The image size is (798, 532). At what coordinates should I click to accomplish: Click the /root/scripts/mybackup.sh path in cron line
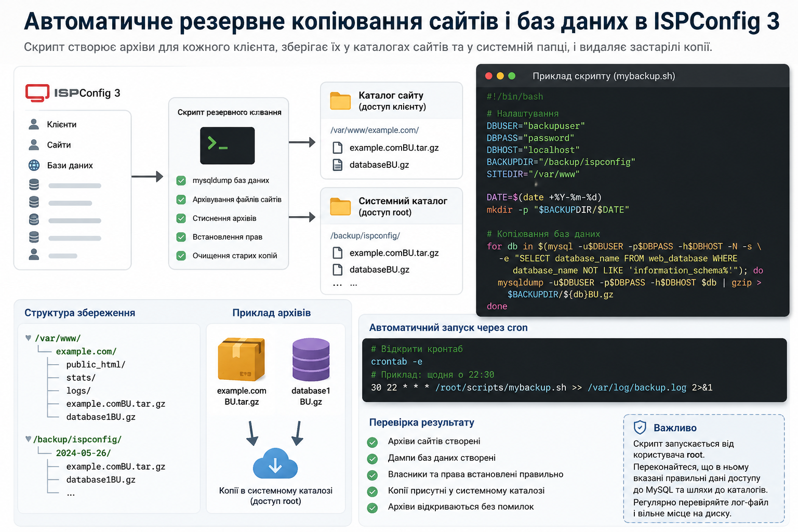501,388
